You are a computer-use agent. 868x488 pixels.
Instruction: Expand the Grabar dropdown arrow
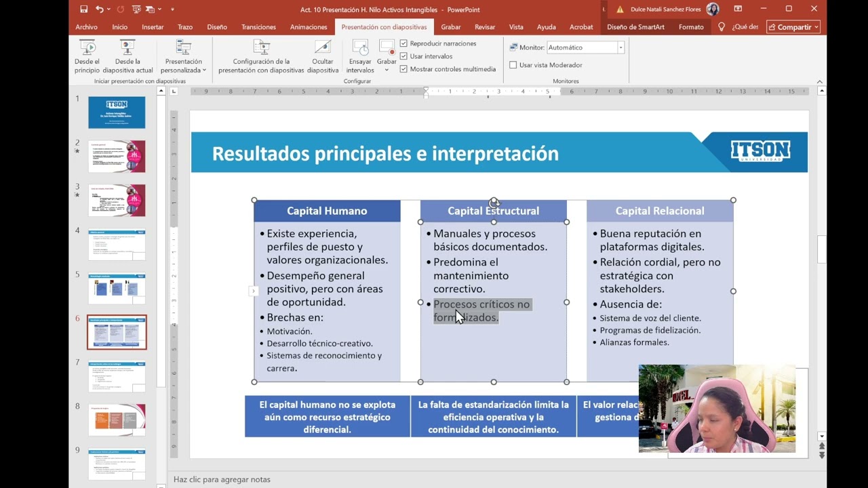coord(387,70)
